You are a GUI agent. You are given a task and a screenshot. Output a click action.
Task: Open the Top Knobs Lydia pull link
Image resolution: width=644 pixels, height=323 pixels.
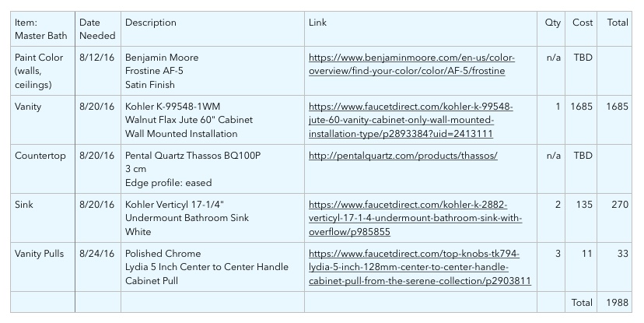coord(420,267)
